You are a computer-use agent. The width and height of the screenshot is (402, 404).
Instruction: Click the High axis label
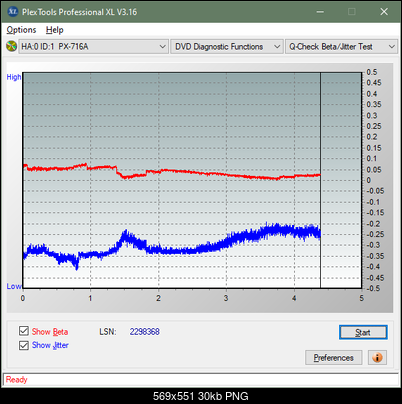click(x=14, y=77)
